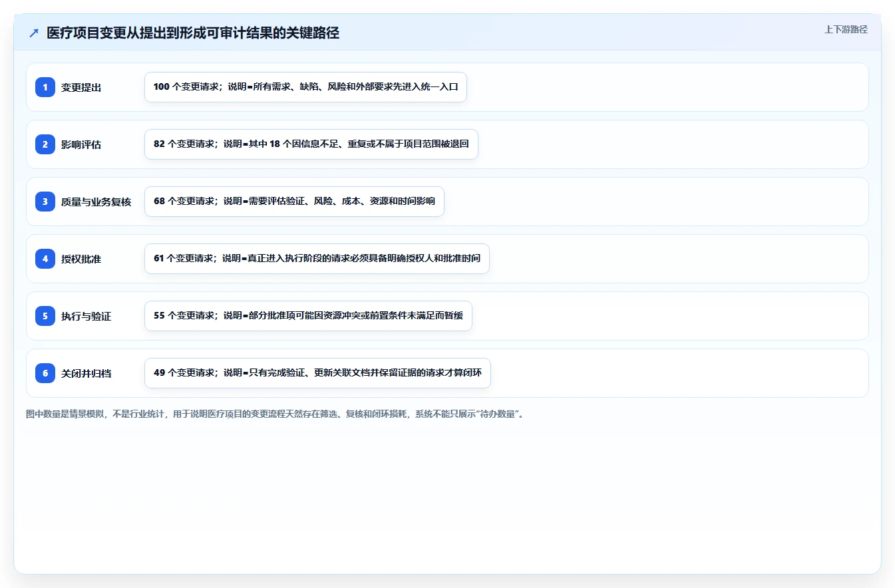895x588 pixels.
Task: Select the 影响评估 step label
Action: coord(81,145)
